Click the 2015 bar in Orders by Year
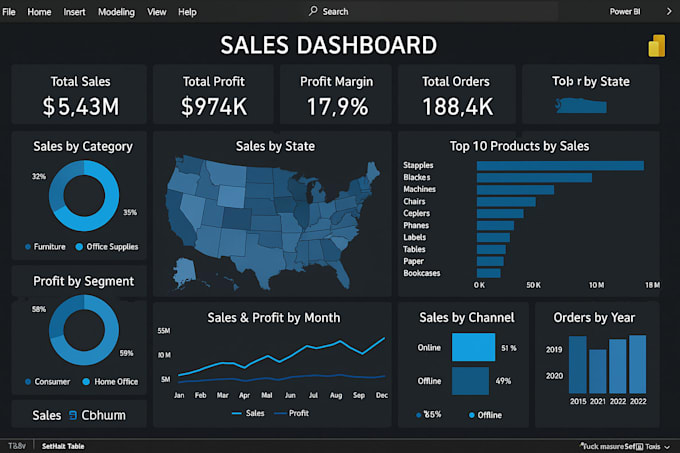 pyautogui.click(x=578, y=365)
